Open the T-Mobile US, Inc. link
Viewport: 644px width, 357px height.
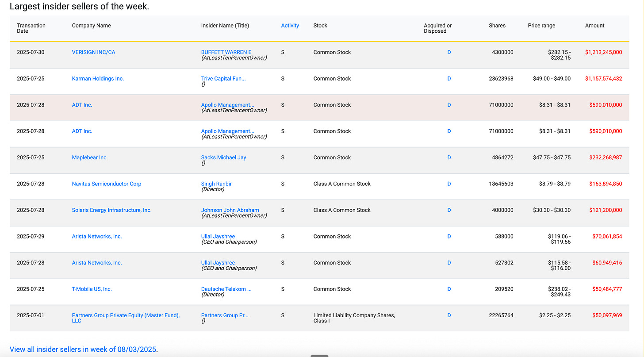(92, 289)
